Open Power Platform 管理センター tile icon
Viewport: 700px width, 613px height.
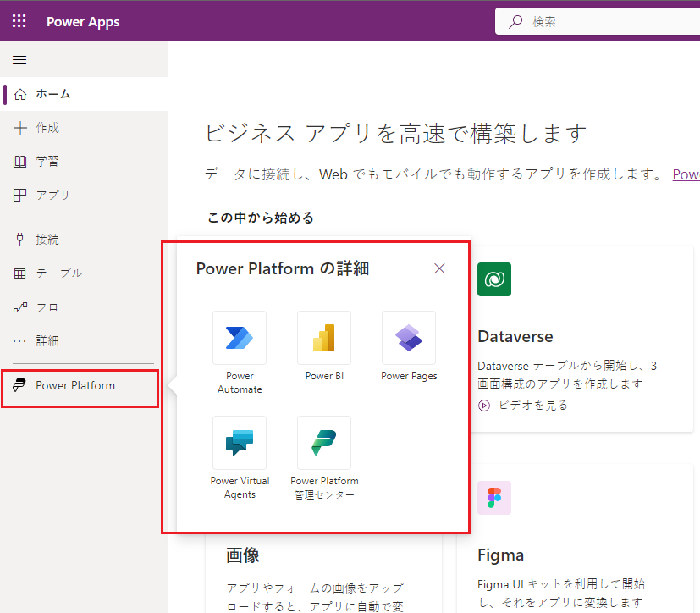(x=324, y=443)
